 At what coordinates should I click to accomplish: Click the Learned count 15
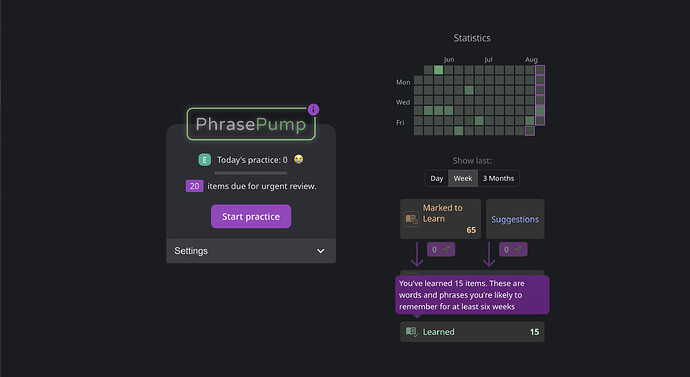click(x=534, y=332)
